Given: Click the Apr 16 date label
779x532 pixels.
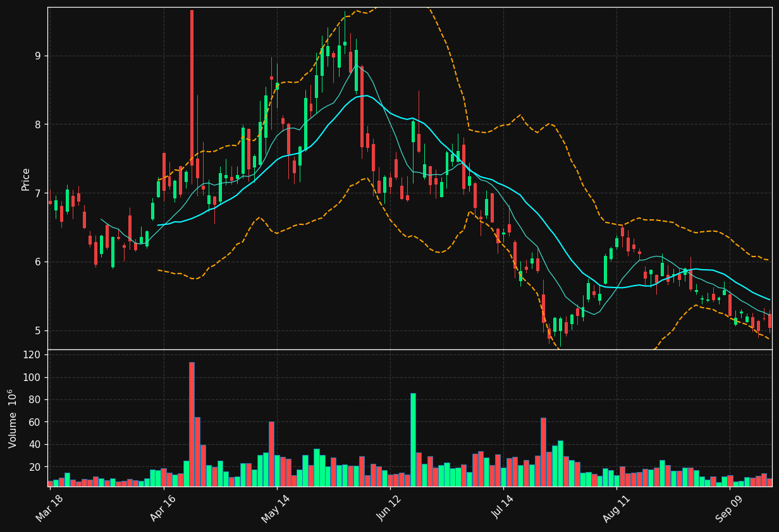Looking at the screenshot, I should coord(163,509).
